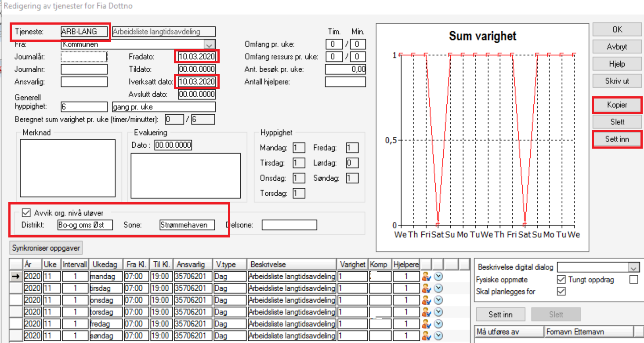
Task: Click the Avbryt button
Action: point(617,47)
